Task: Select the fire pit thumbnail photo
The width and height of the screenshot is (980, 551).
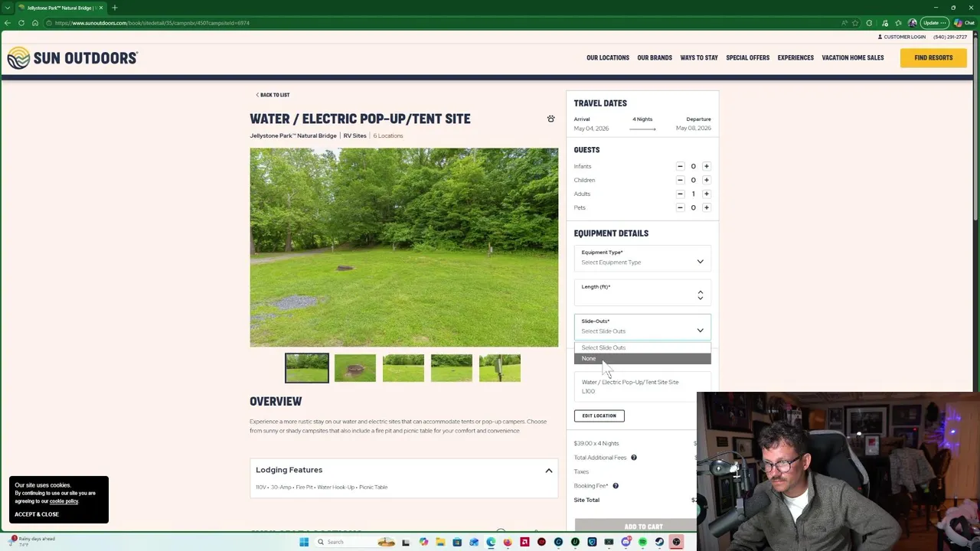Action: 355,368
